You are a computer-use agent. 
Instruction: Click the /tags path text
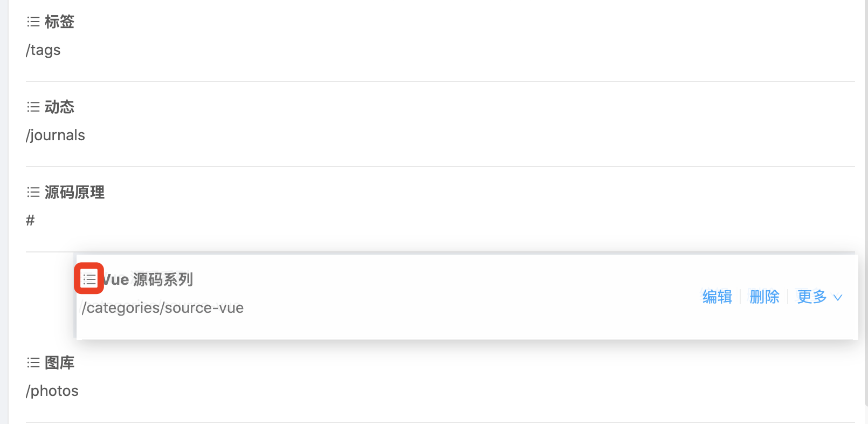[x=43, y=50]
